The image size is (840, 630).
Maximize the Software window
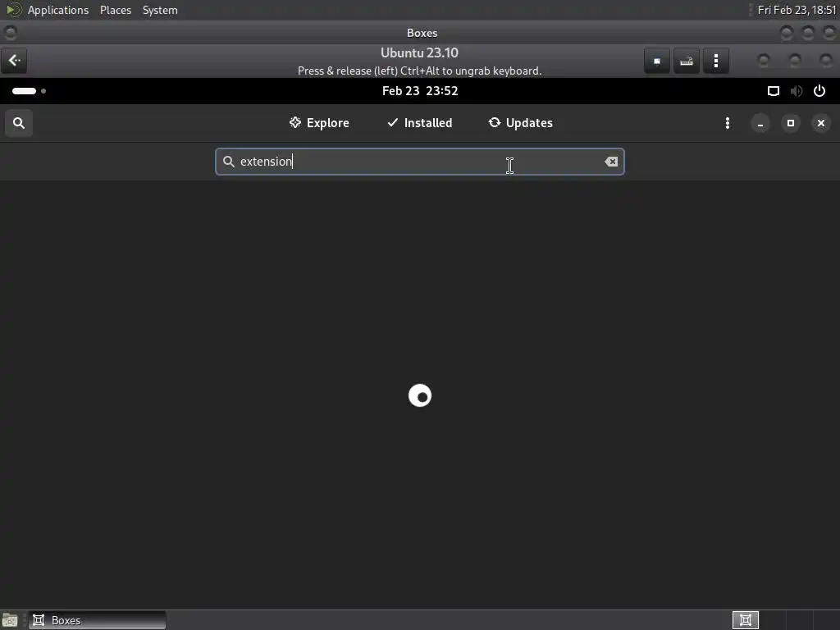791,123
